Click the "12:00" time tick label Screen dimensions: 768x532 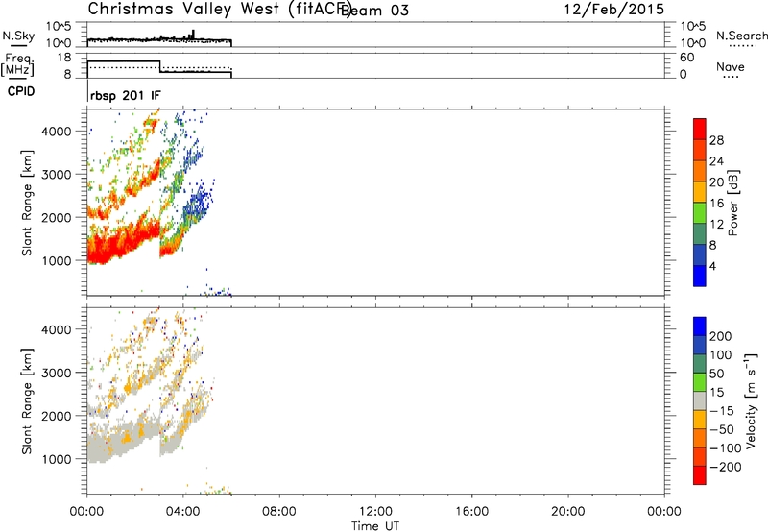[375, 512]
